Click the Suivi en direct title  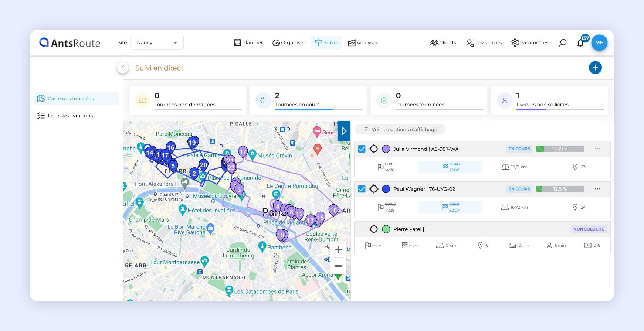[159, 68]
